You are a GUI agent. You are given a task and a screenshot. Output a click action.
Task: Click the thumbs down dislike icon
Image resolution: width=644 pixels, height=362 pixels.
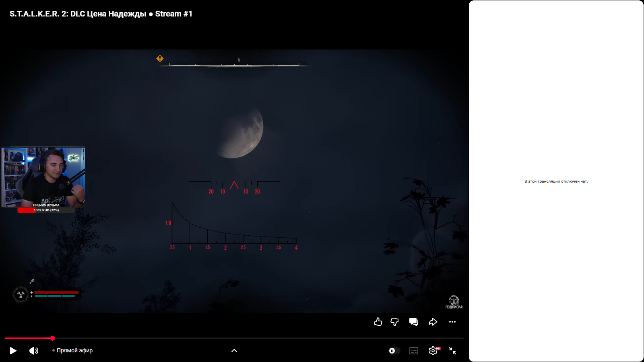coord(394,322)
